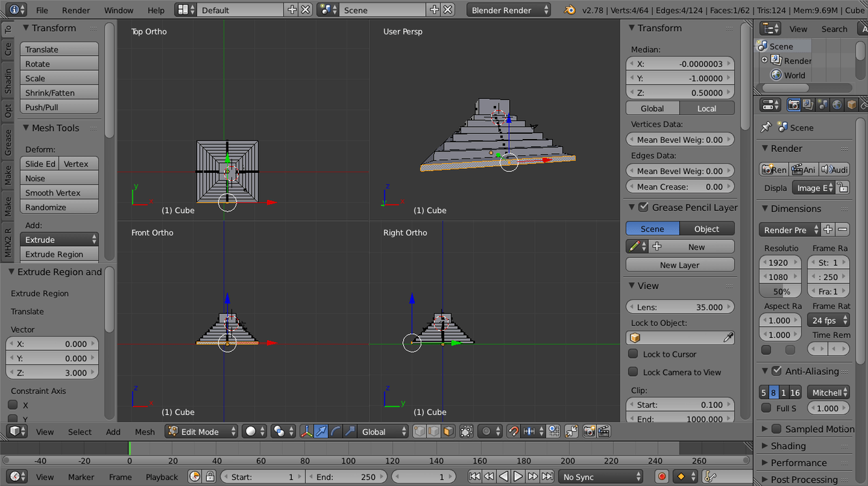The height and width of the screenshot is (486, 868).
Task: Open the World properties tab icon
Action: [837, 105]
